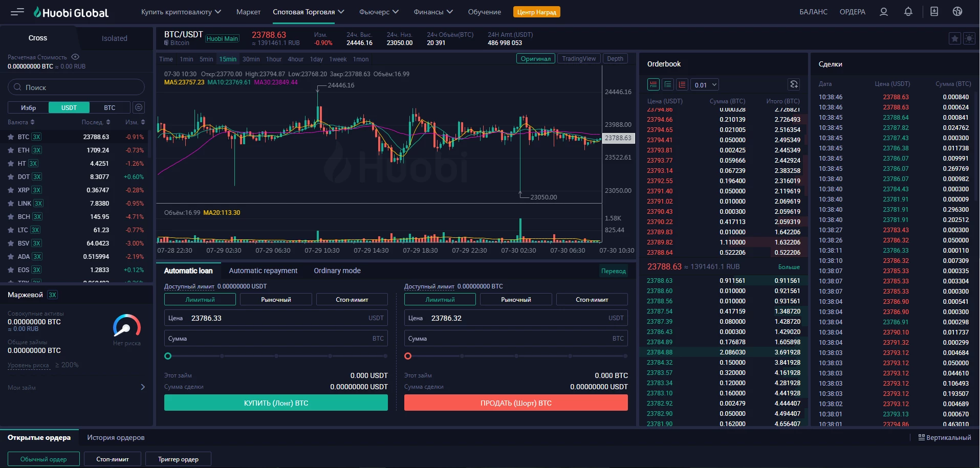980x468 pixels.
Task: Click the search magnifier icon
Action: click(x=18, y=87)
